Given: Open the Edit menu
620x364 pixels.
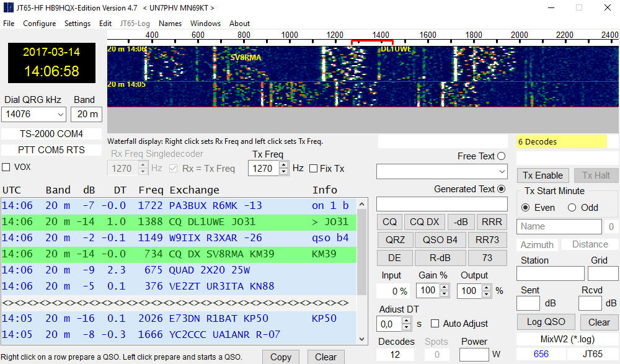Looking at the screenshot, I should [x=105, y=24].
